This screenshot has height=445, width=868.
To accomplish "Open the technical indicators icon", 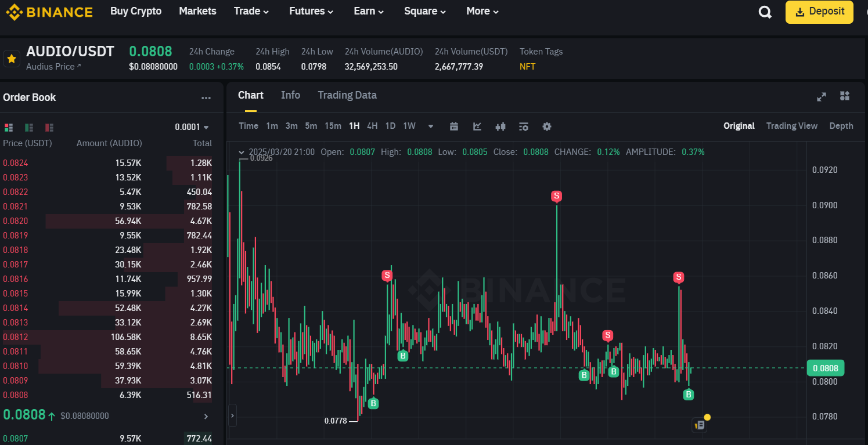I will (524, 126).
